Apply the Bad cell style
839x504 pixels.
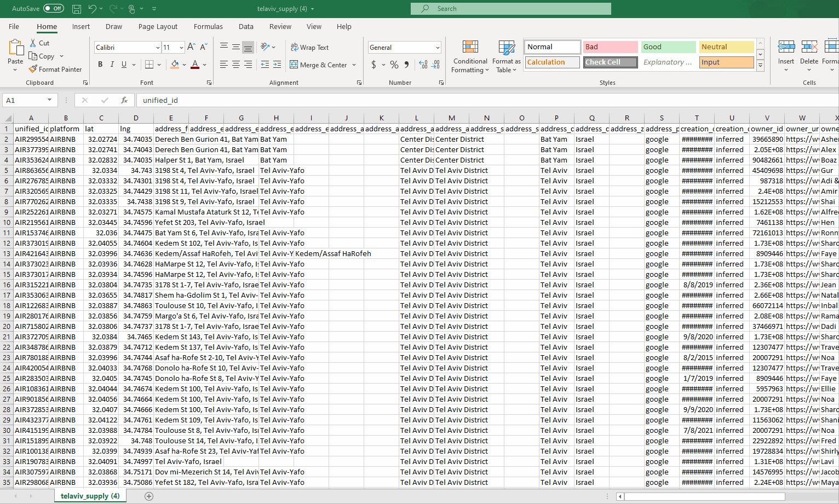click(x=610, y=47)
